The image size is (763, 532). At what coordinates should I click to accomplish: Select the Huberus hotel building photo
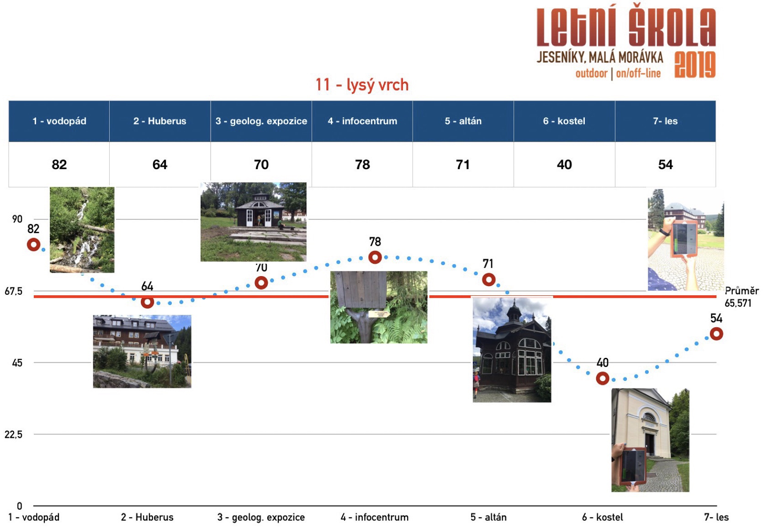pyautogui.click(x=142, y=351)
